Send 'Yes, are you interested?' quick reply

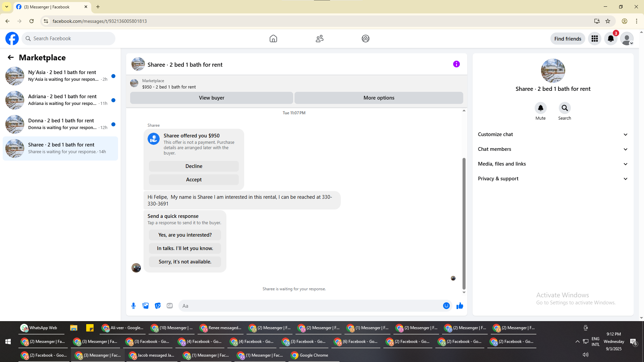click(x=185, y=235)
